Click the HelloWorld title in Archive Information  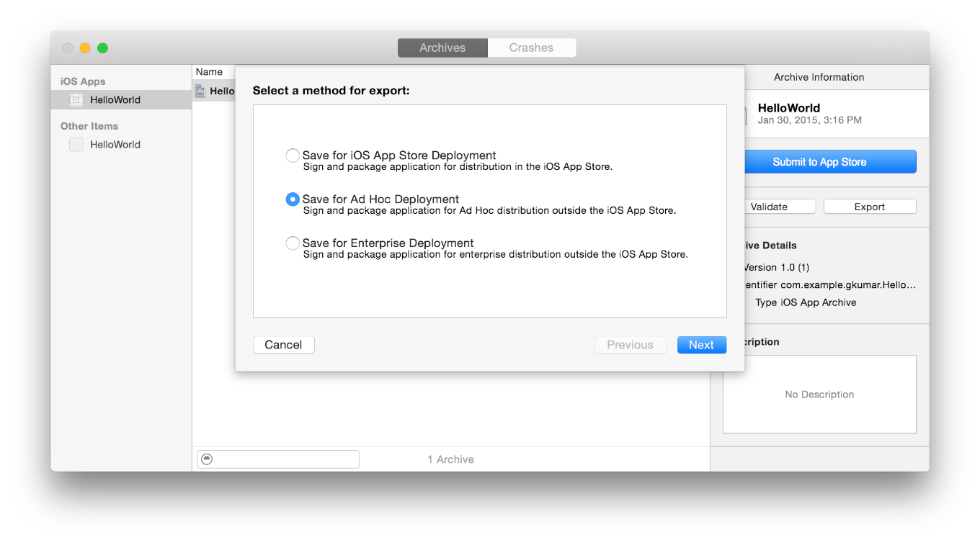(x=789, y=108)
